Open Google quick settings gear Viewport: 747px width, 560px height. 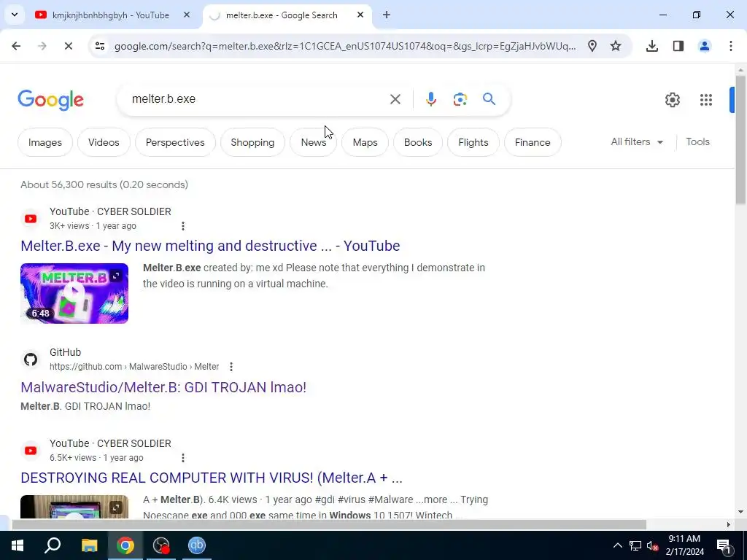pyautogui.click(x=672, y=99)
